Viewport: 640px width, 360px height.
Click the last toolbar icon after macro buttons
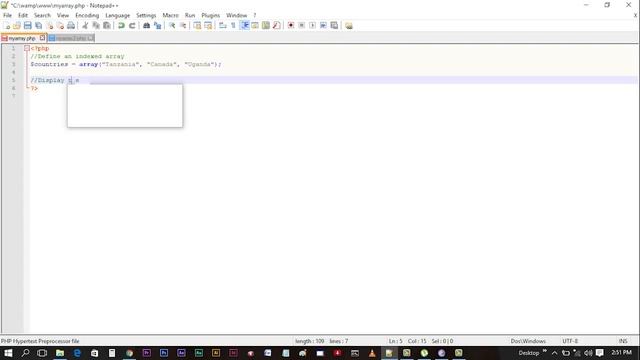(x=349, y=25)
